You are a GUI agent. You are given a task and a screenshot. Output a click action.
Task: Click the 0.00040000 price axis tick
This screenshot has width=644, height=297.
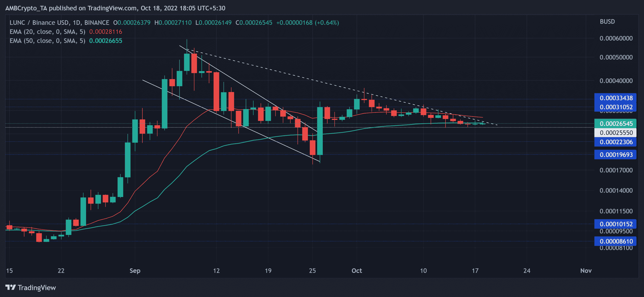click(616, 81)
